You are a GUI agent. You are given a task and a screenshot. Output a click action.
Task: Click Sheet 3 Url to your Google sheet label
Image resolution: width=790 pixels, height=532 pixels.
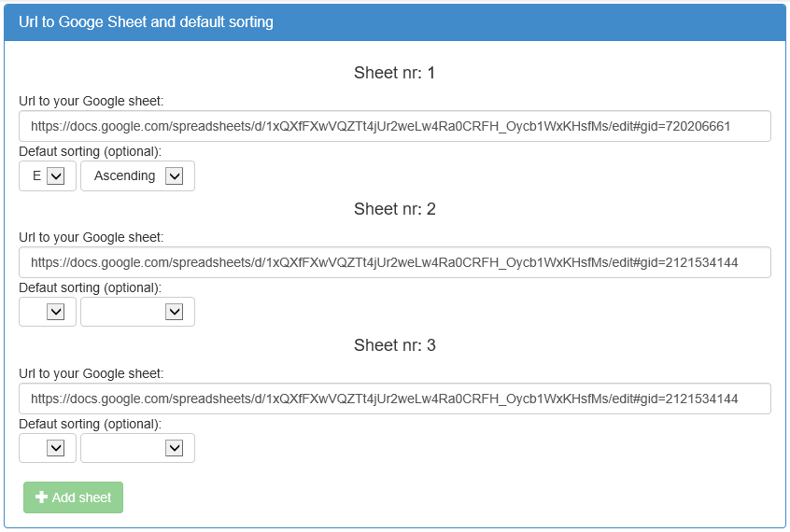point(91,373)
